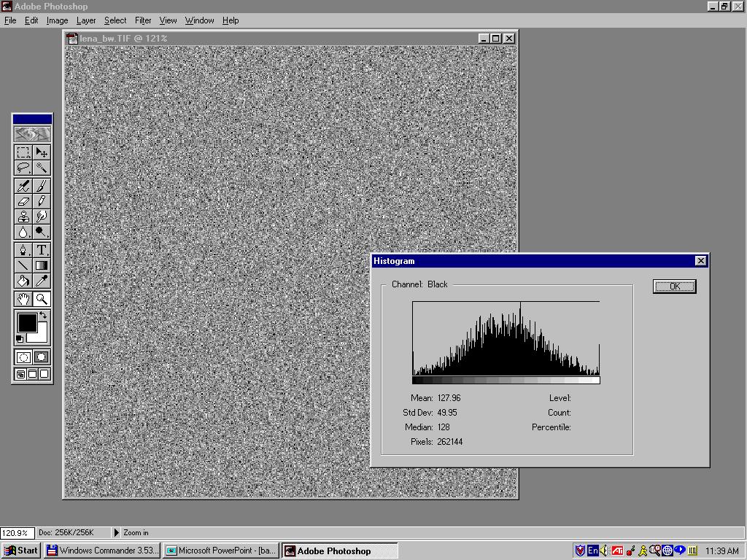
Task: Select the Zoom magnifier tool
Action: [42, 299]
